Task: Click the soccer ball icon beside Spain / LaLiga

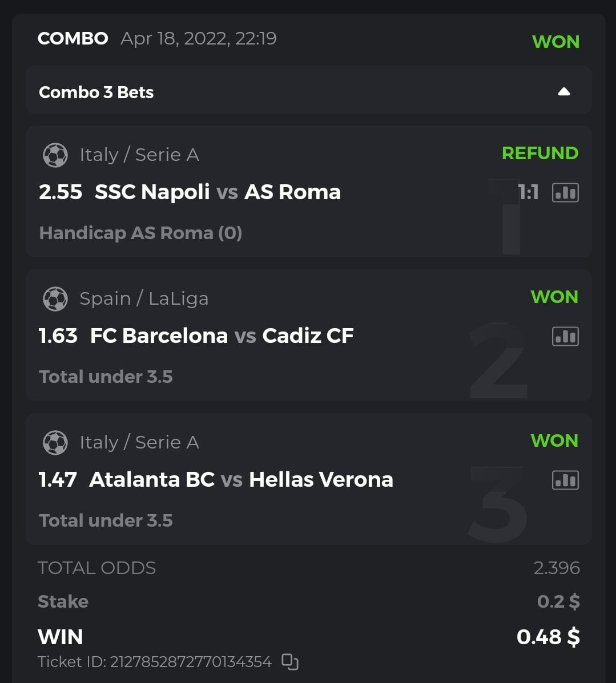Action: pyautogui.click(x=55, y=299)
